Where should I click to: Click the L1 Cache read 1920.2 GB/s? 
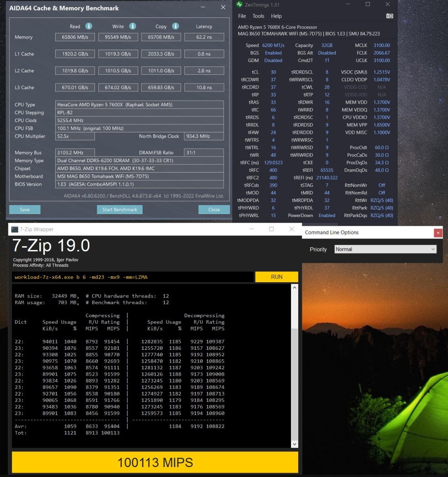click(x=75, y=54)
